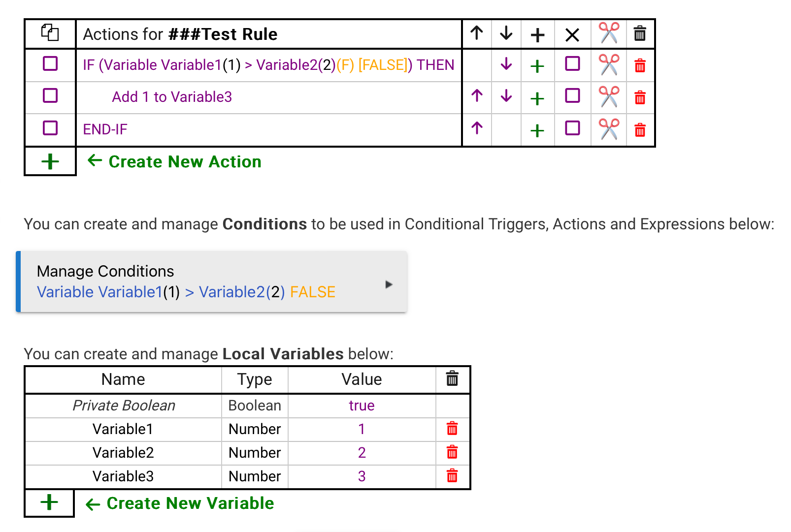Edit the IF Variable1 > Variable2 action
Viewport: 791px width, 532px height.
click(268, 65)
